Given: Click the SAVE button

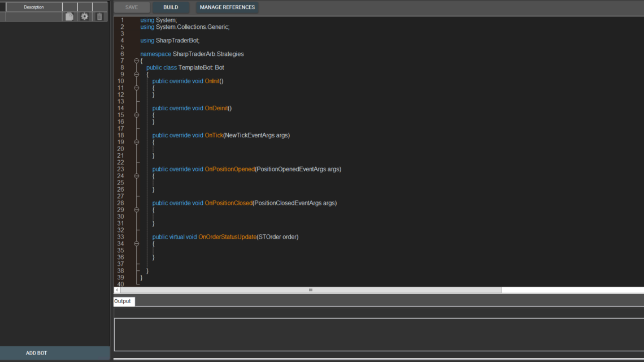Looking at the screenshot, I should 132,7.
